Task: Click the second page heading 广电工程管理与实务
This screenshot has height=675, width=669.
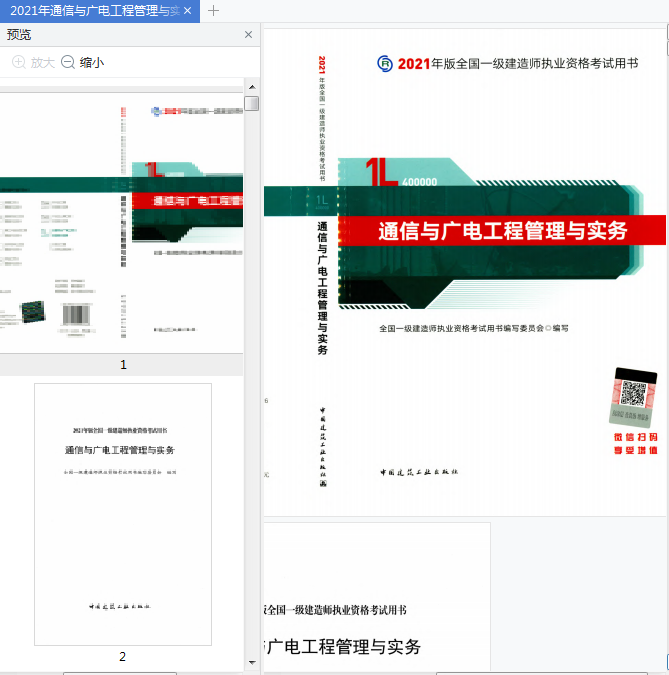Action: (343, 647)
